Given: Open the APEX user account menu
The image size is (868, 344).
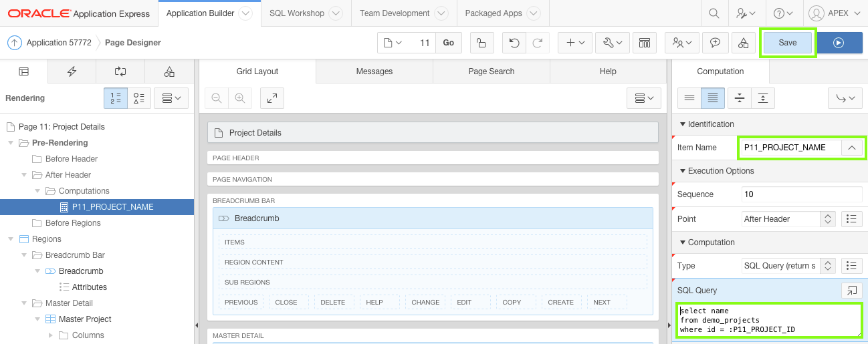Looking at the screenshot, I should (835, 13).
